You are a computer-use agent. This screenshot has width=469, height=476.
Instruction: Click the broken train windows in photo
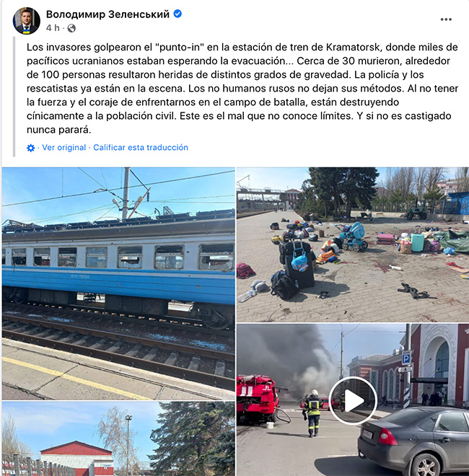[118, 257]
